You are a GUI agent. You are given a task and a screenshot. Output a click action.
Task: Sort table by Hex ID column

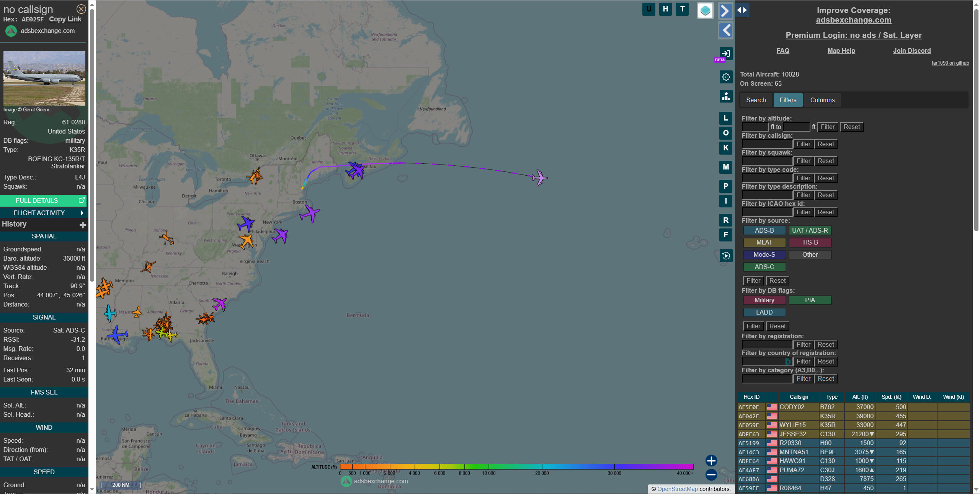point(751,397)
